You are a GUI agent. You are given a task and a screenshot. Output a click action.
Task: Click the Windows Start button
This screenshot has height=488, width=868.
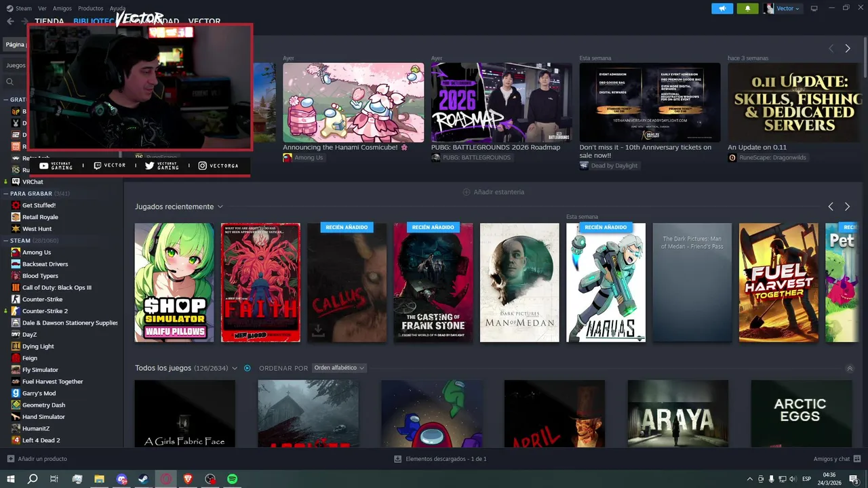(x=10, y=479)
